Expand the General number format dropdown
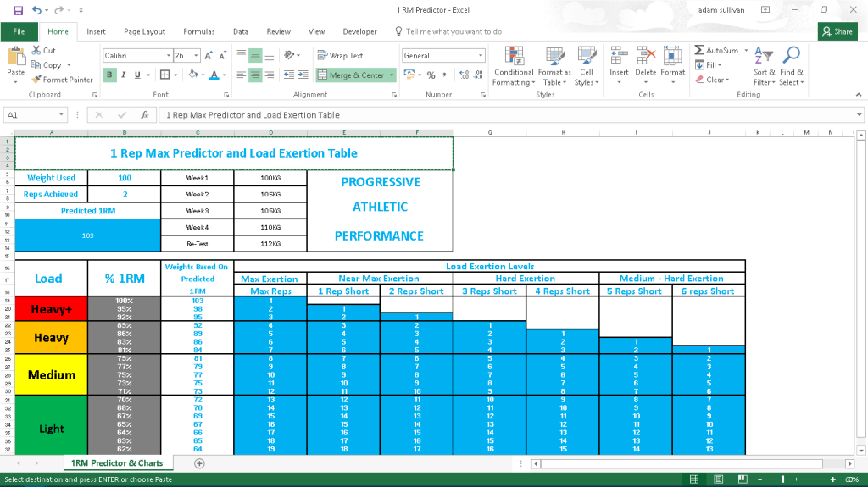The width and height of the screenshot is (868, 487). point(481,55)
